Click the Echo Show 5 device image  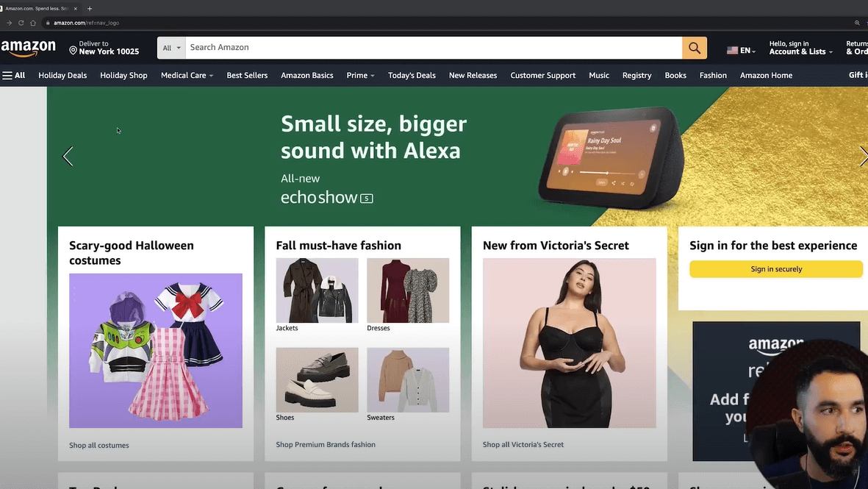click(x=611, y=157)
